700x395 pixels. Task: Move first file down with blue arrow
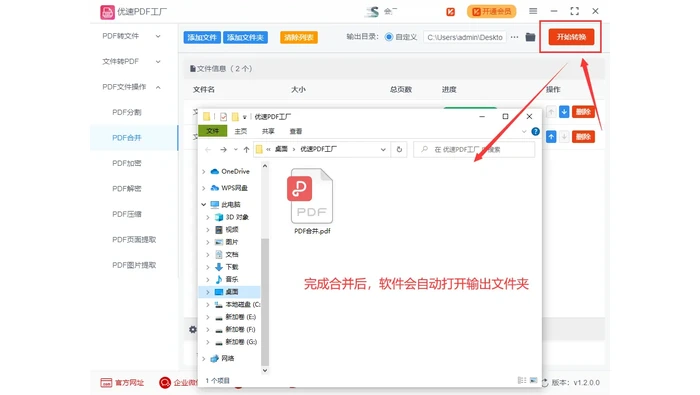point(564,112)
